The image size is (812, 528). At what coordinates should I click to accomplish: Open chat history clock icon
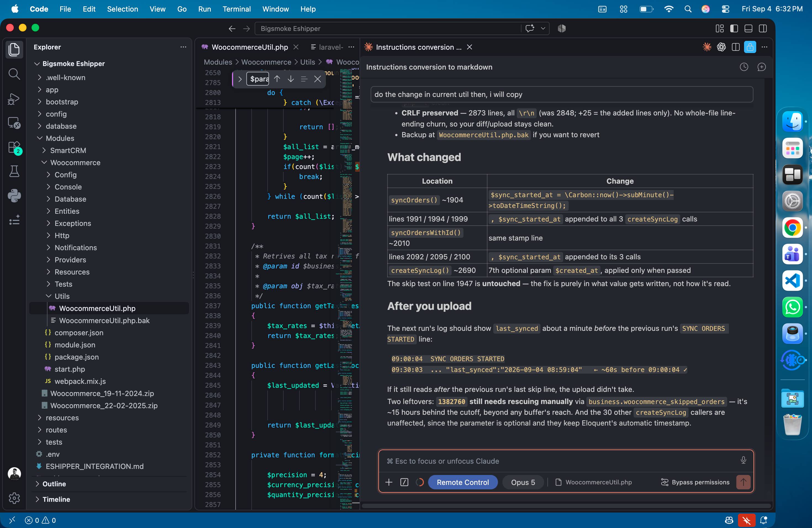click(x=744, y=67)
